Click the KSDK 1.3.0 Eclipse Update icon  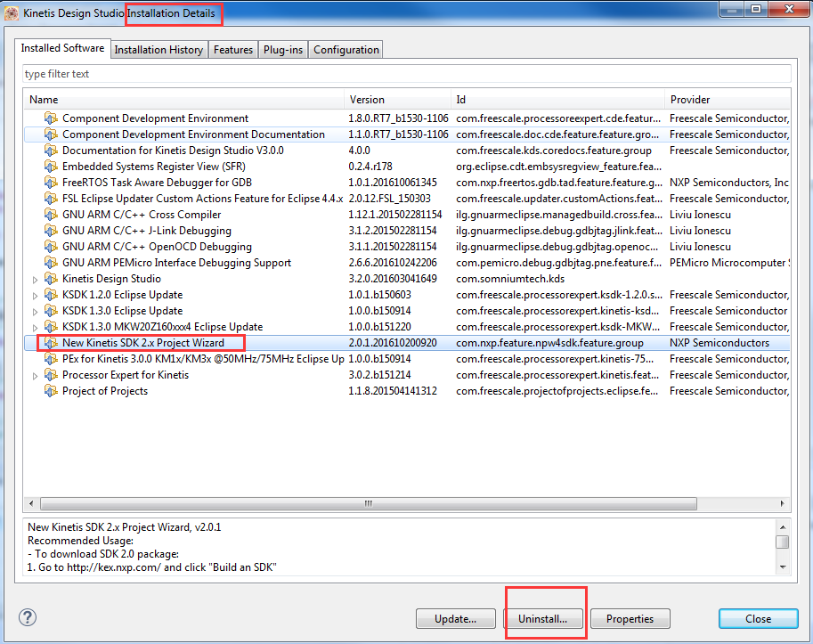50,311
